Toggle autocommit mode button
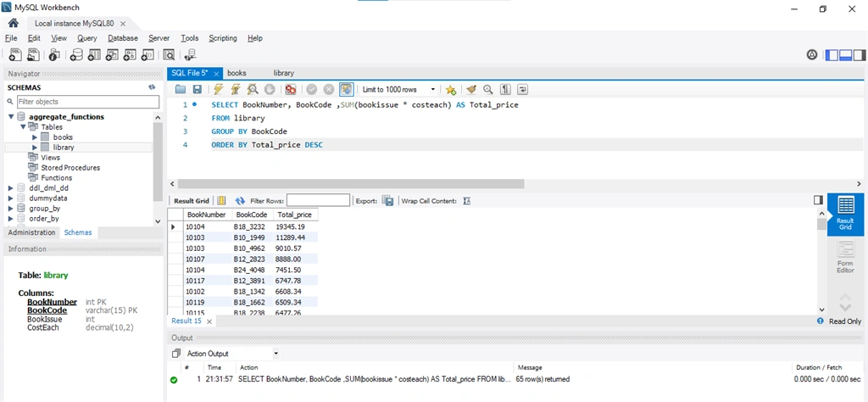The height and width of the screenshot is (402, 868). [347, 89]
